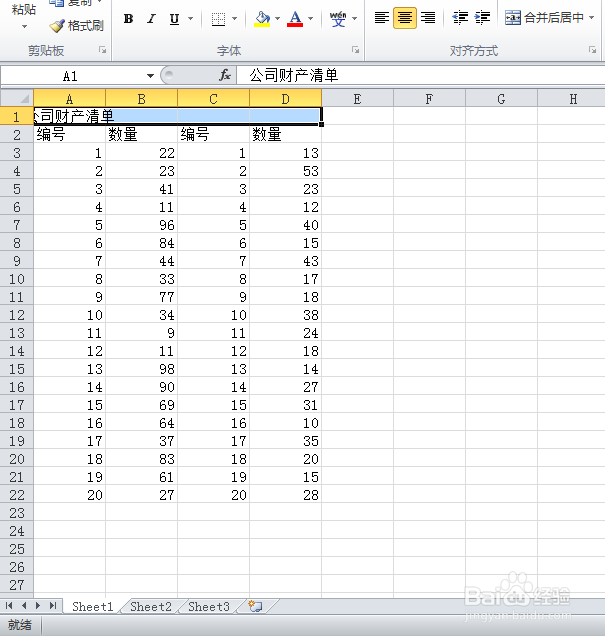Screen dimensions: 605x636
Task: Apply underline formatting
Action: coord(174,19)
